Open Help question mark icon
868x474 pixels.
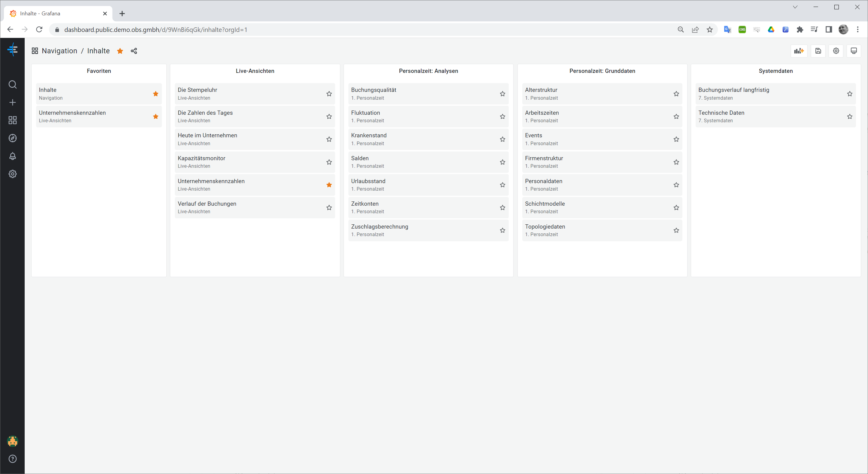pyautogui.click(x=12, y=459)
